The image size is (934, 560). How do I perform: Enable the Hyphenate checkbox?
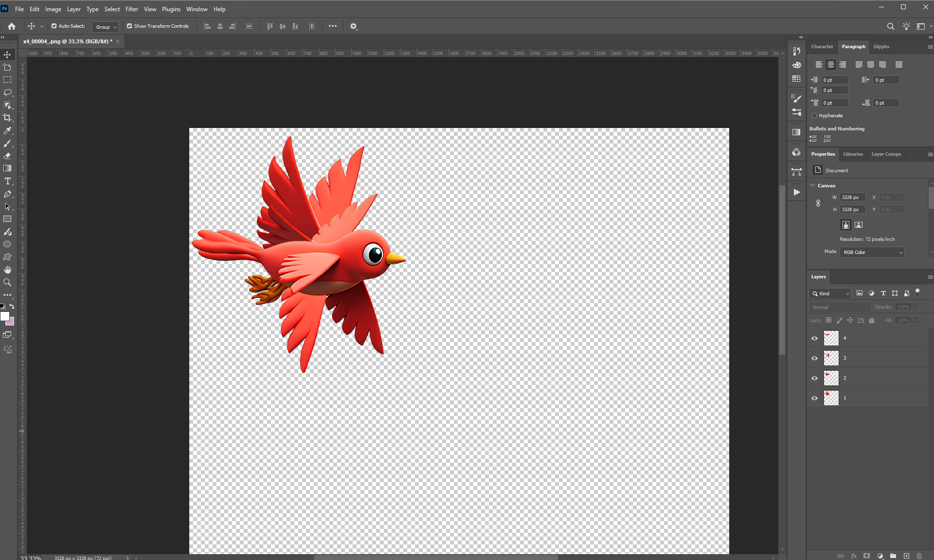814,116
